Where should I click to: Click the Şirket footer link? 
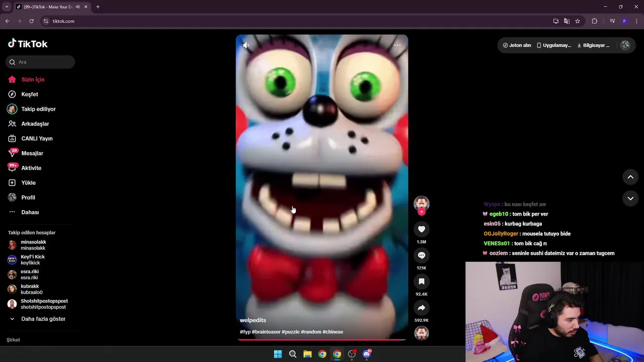pyautogui.click(x=13, y=340)
